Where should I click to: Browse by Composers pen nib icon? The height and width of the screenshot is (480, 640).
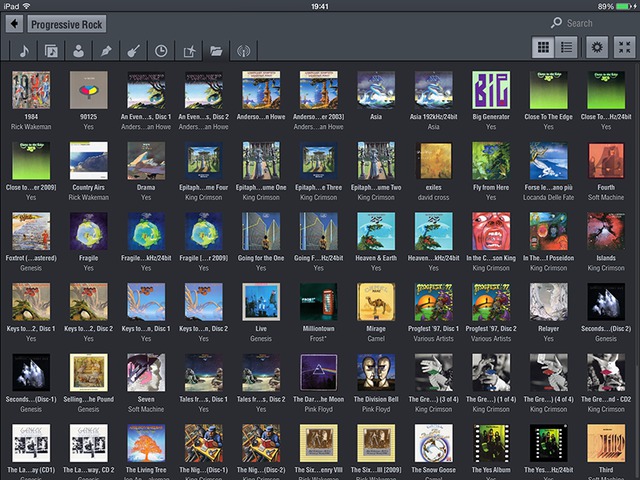[105, 50]
